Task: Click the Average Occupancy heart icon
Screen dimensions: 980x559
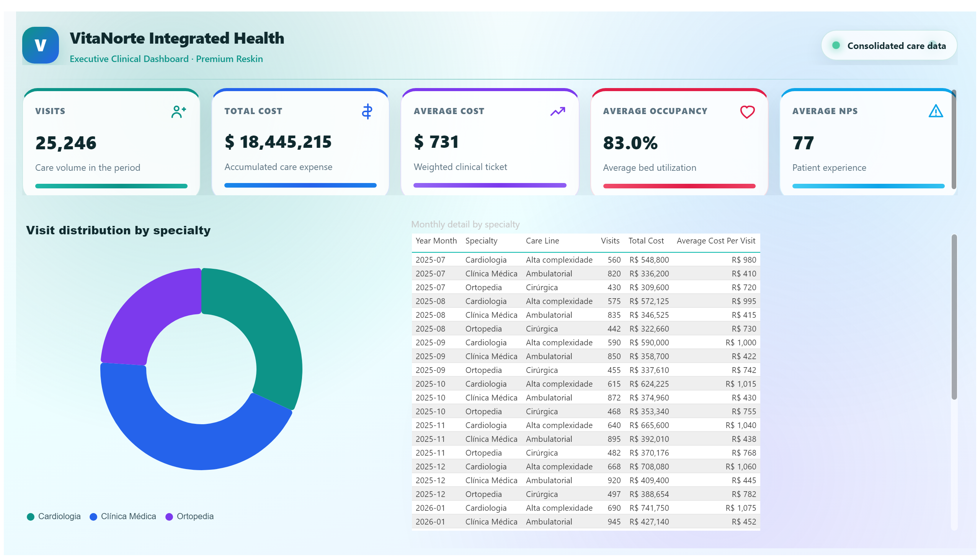Action: click(x=747, y=112)
